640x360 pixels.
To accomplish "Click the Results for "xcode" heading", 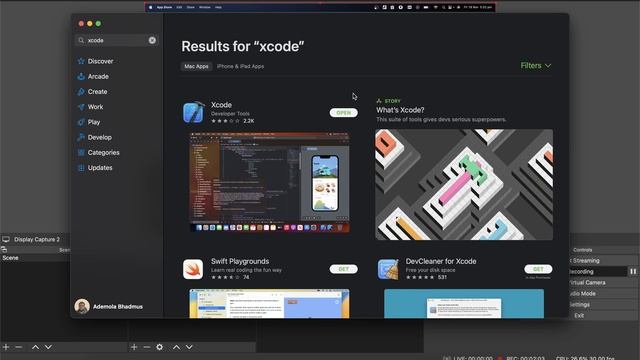I will [243, 46].
